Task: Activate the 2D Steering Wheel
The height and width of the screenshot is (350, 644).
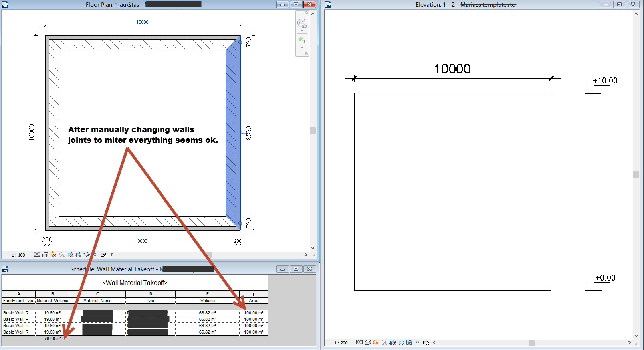Action: tap(301, 23)
